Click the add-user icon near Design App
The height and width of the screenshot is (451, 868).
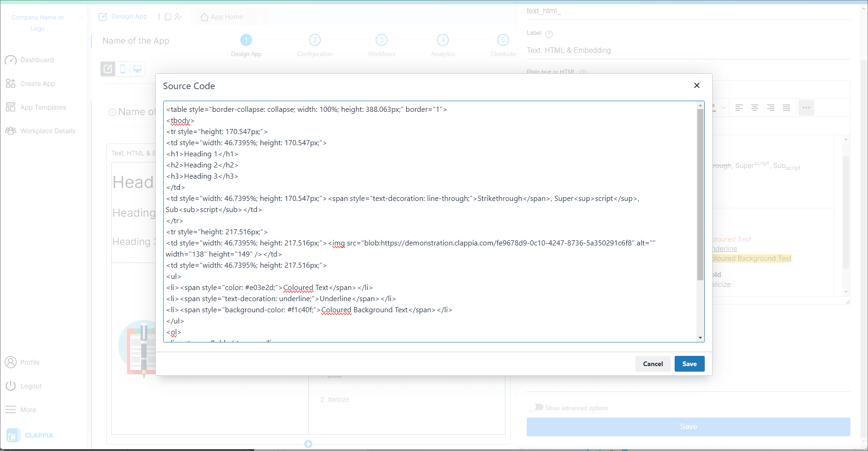tap(179, 16)
